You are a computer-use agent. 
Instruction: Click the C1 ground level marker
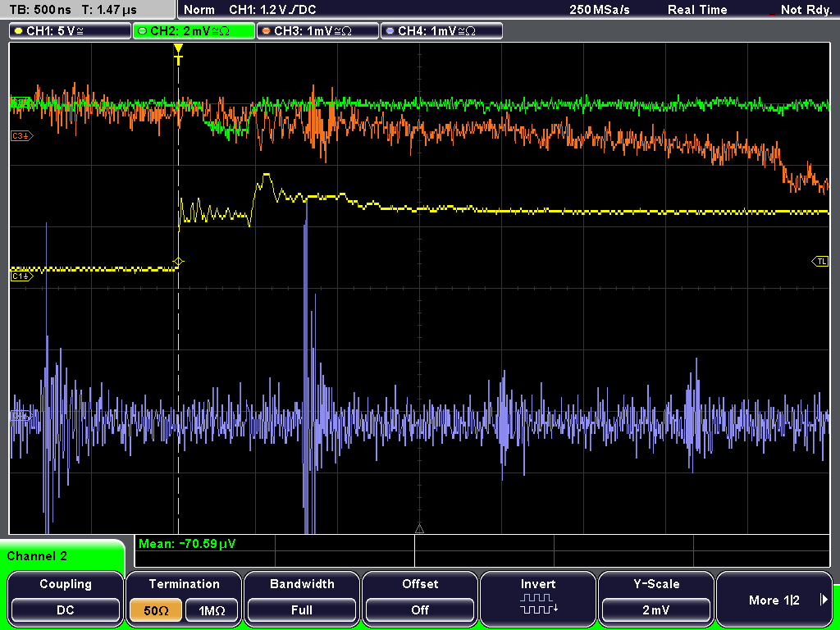[22, 276]
